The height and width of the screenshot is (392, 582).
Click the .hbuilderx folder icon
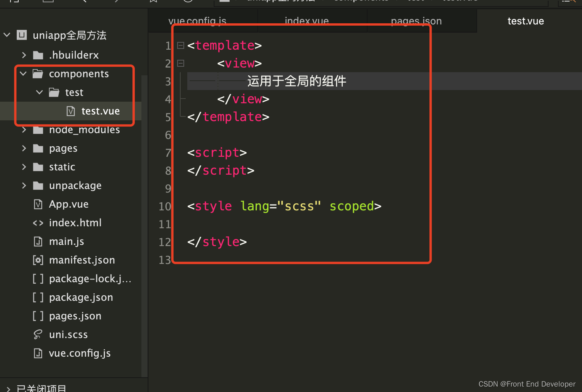pyautogui.click(x=38, y=55)
